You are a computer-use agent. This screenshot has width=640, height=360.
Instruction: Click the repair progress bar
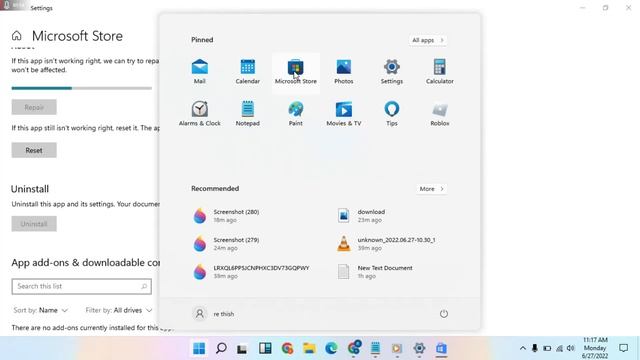point(82,88)
